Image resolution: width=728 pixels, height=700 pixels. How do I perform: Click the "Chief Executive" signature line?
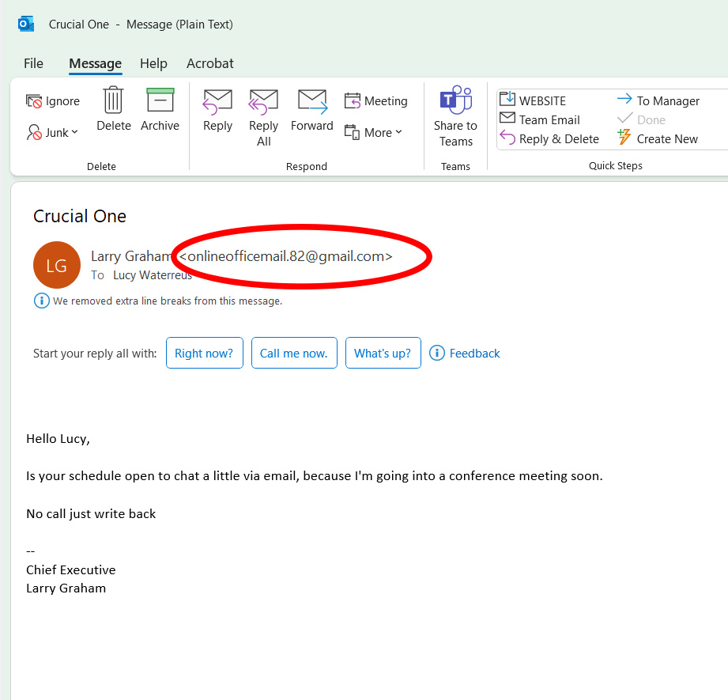(71, 569)
